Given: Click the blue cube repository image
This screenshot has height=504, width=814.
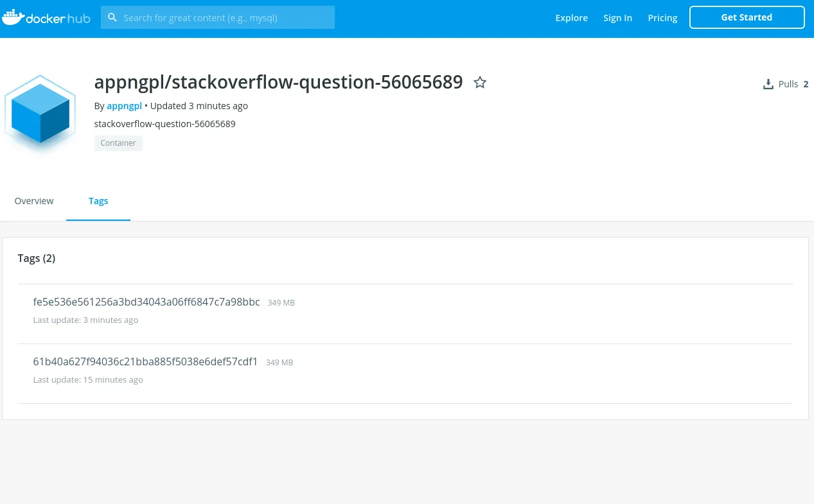Looking at the screenshot, I should [x=40, y=113].
